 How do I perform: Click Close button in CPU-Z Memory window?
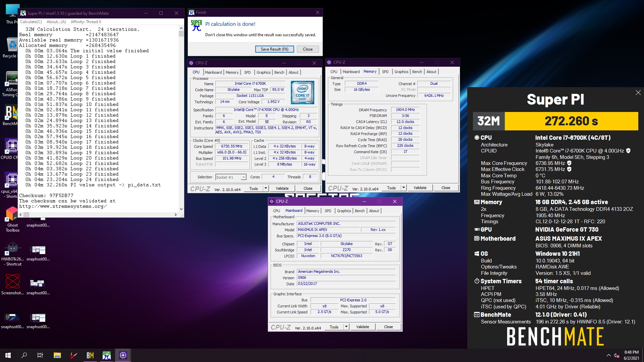pos(446,188)
